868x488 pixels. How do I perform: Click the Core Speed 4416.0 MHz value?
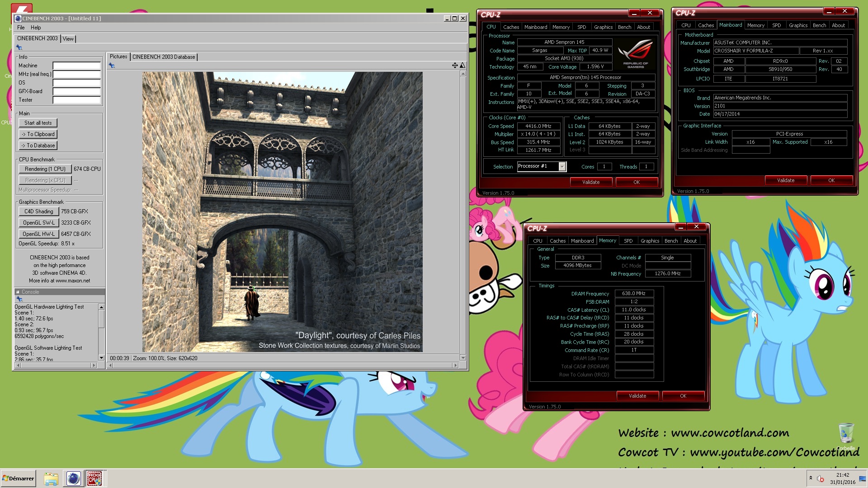pyautogui.click(x=538, y=126)
